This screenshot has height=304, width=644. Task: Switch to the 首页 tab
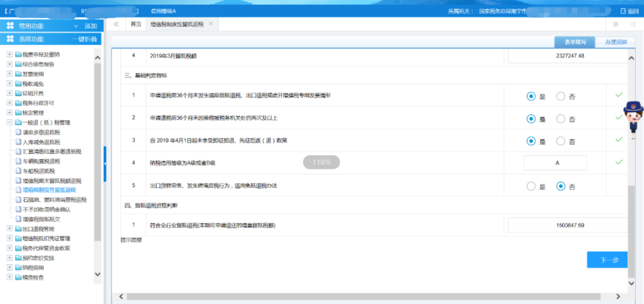(135, 24)
